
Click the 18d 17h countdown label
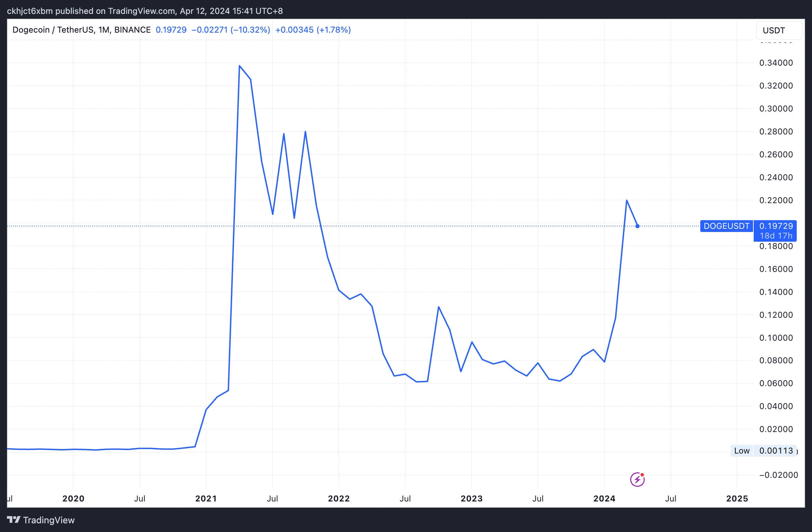point(776,236)
